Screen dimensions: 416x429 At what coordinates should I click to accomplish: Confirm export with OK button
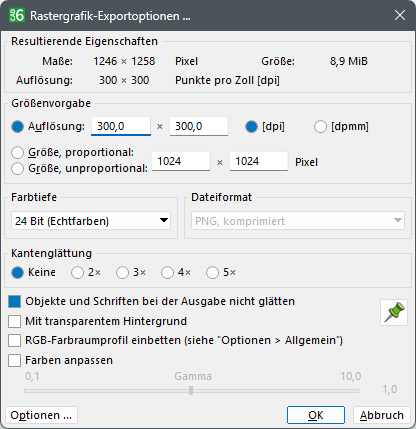tap(316, 415)
